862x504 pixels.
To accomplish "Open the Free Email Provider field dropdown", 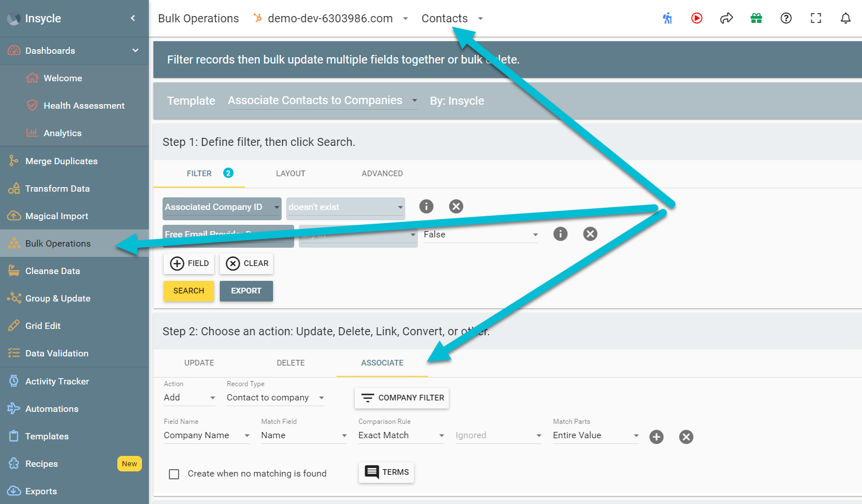I will point(228,235).
